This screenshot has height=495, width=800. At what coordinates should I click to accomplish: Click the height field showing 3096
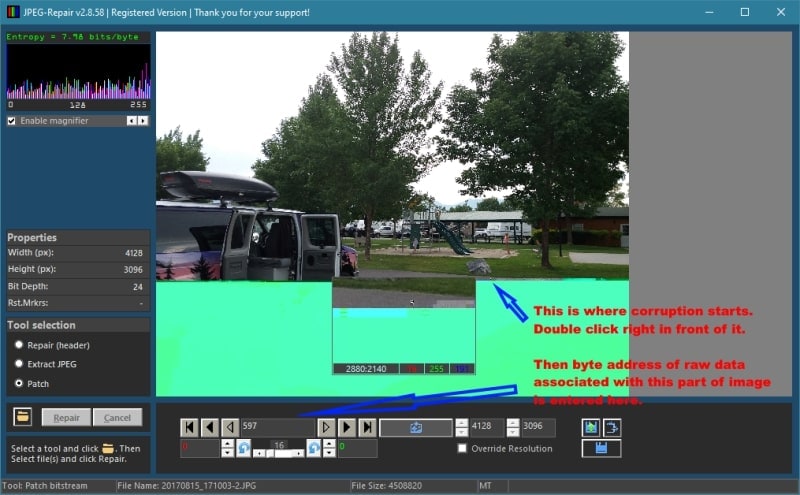[539, 427]
